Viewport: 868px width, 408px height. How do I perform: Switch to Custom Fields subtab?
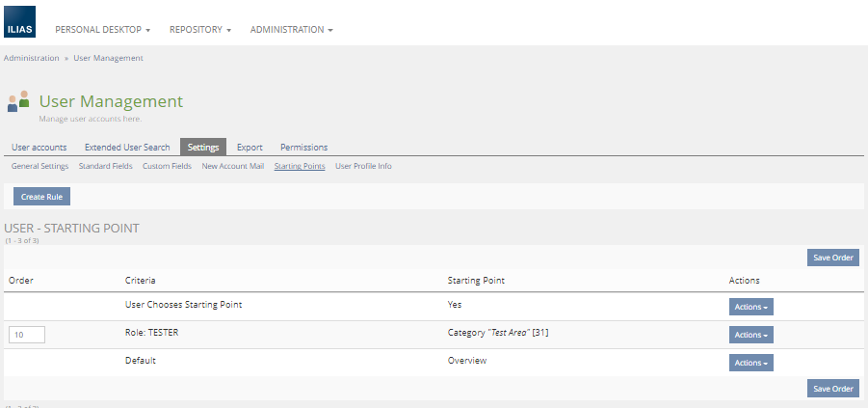[x=167, y=166]
